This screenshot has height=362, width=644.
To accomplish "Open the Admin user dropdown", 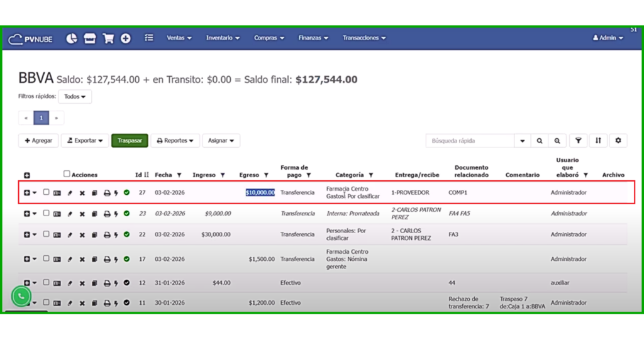I will 608,38.
